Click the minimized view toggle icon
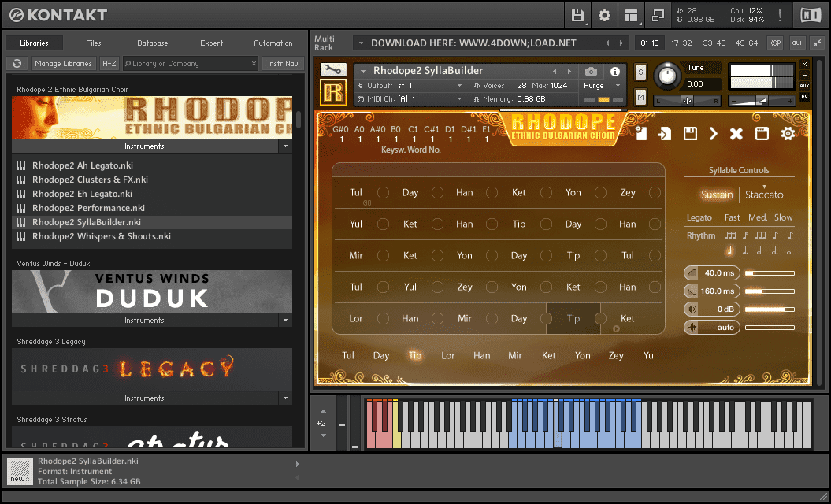The height and width of the screenshot is (504, 831). tap(658, 16)
